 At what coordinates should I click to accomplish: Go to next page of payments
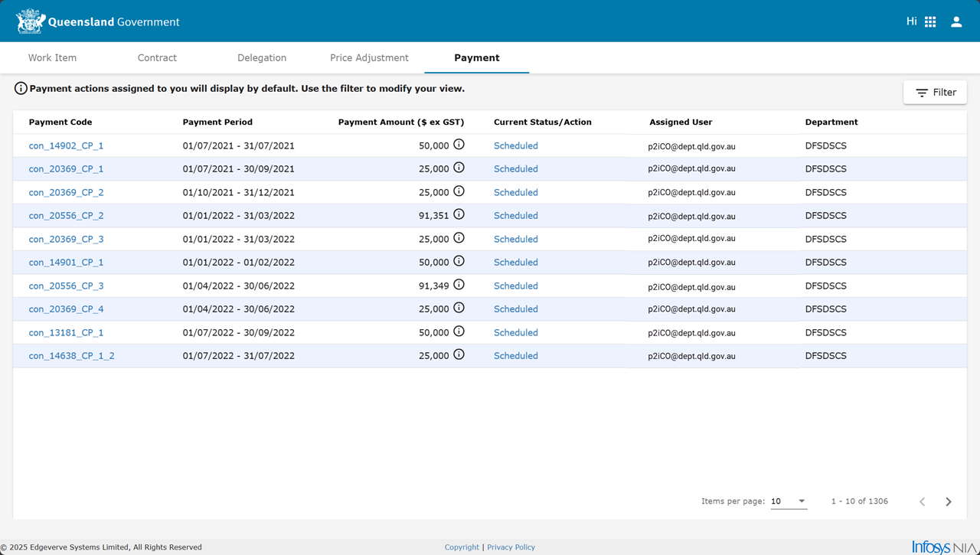(948, 501)
